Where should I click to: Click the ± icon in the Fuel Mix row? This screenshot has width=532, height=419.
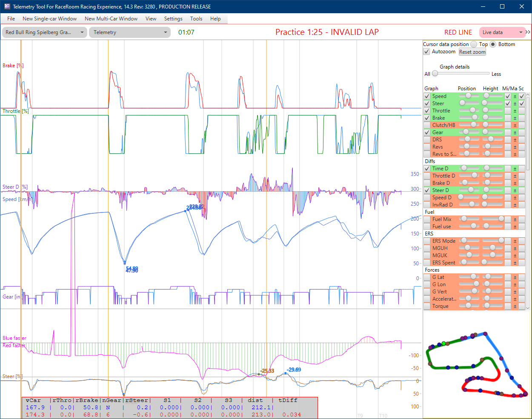click(x=515, y=219)
